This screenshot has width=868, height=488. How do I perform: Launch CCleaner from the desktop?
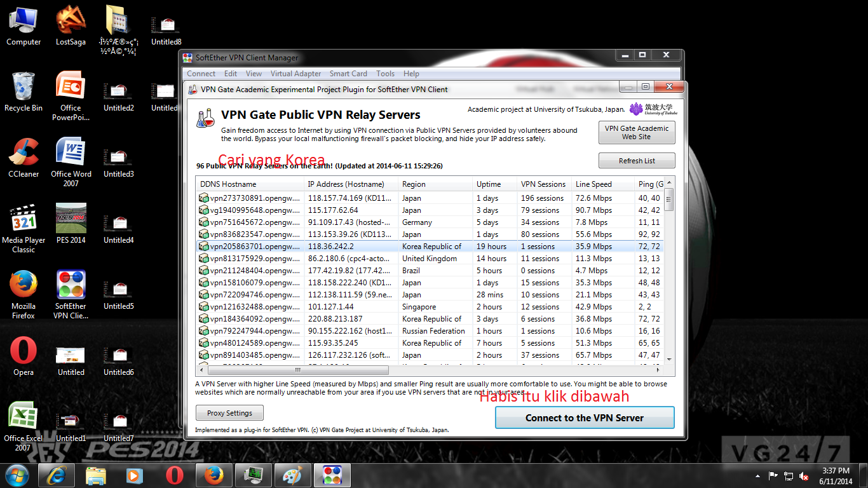pyautogui.click(x=24, y=158)
